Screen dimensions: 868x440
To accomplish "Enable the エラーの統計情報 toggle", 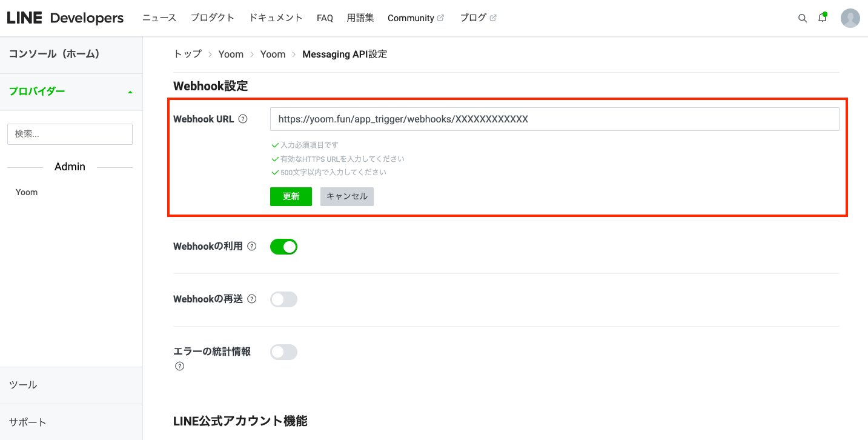I will pos(283,352).
